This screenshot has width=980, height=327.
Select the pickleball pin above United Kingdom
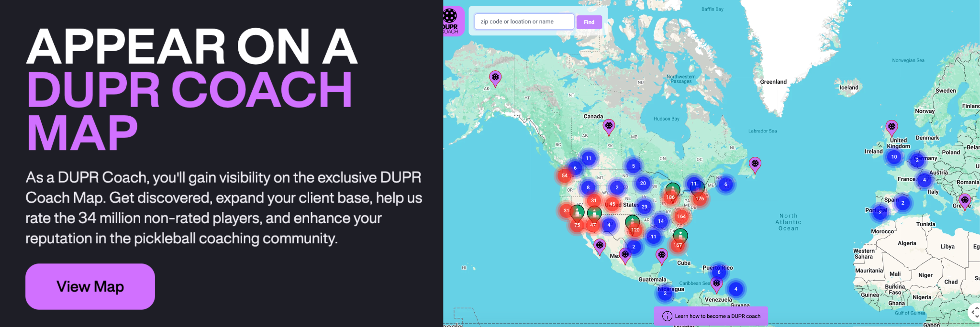891,128
